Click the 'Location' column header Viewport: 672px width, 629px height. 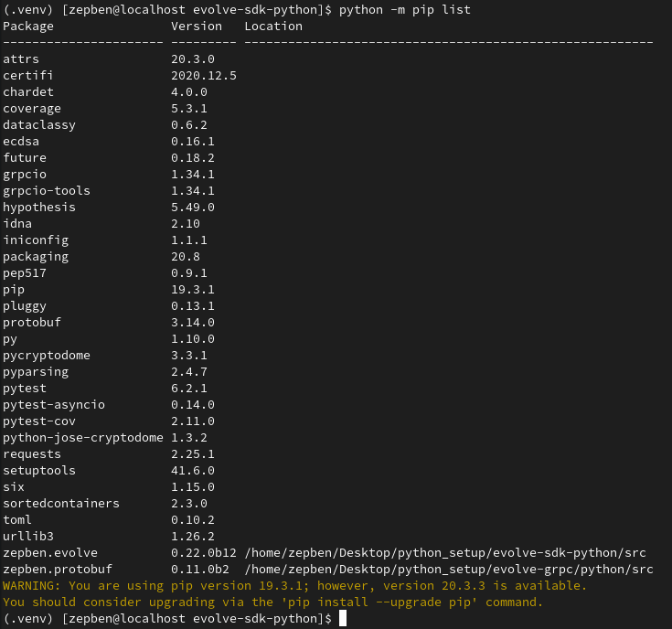point(273,26)
